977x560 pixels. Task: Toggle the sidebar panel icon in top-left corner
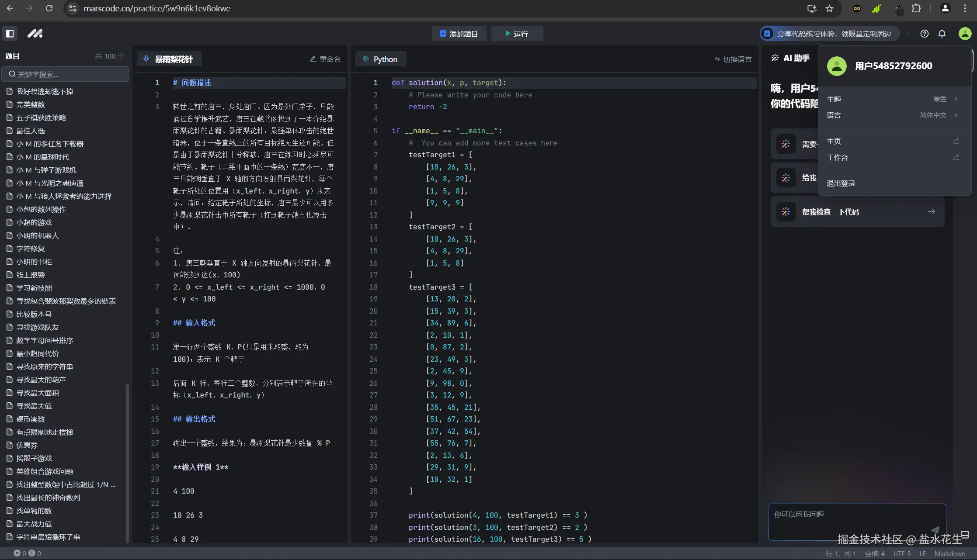(10, 33)
